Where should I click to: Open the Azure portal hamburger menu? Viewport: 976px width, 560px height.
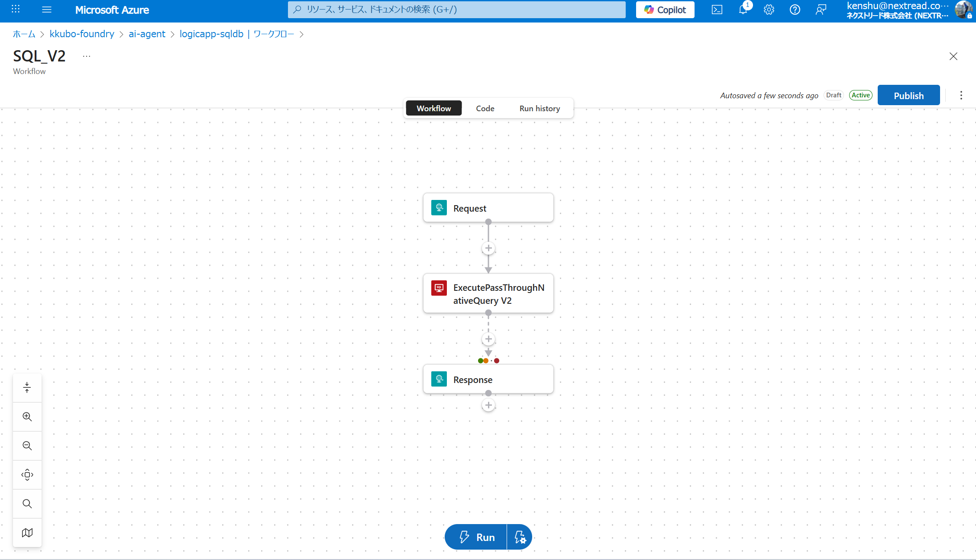coord(47,10)
